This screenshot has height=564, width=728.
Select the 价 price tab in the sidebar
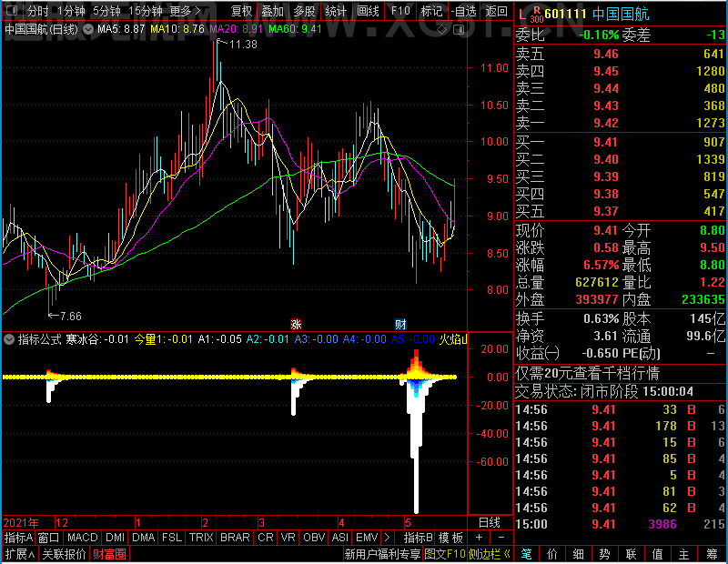(552, 554)
